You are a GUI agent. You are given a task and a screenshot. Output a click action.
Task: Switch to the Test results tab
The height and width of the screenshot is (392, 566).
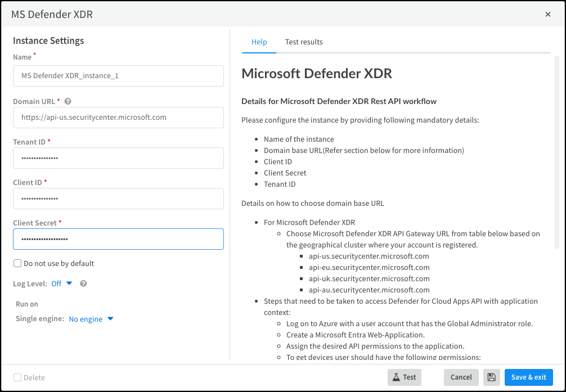(x=304, y=42)
